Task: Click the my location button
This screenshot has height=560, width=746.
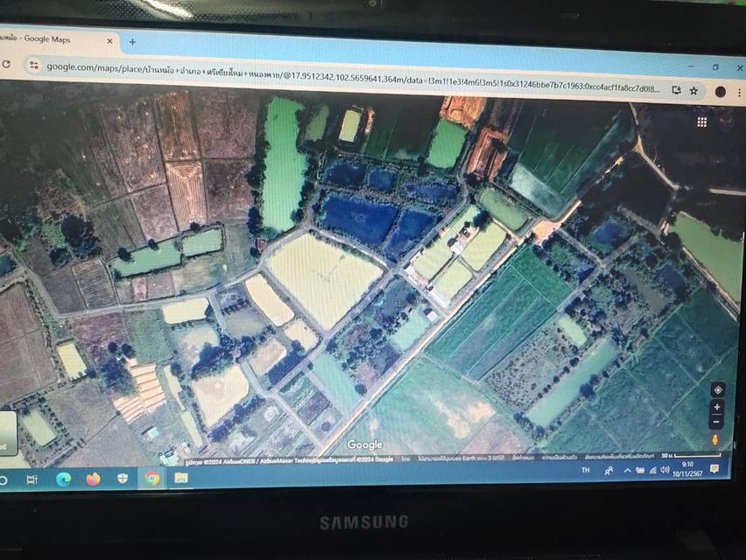Action: [x=718, y=390]
